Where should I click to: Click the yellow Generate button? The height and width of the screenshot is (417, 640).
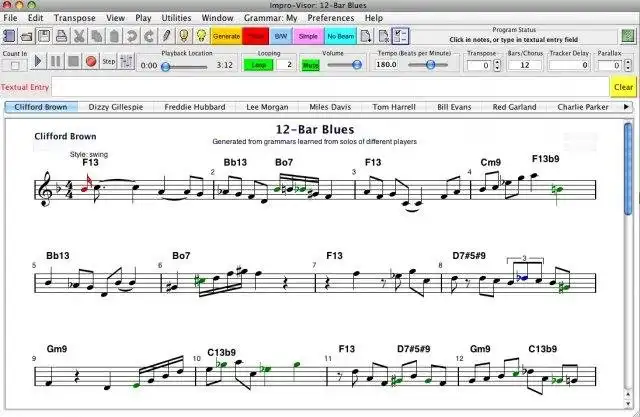[227, 36]
